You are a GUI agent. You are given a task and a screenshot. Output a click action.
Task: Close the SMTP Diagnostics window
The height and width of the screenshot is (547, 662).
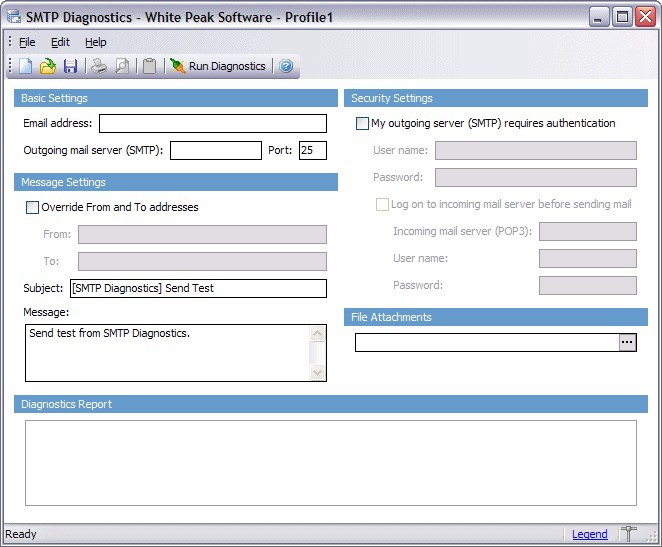click(x=646, y=17)
